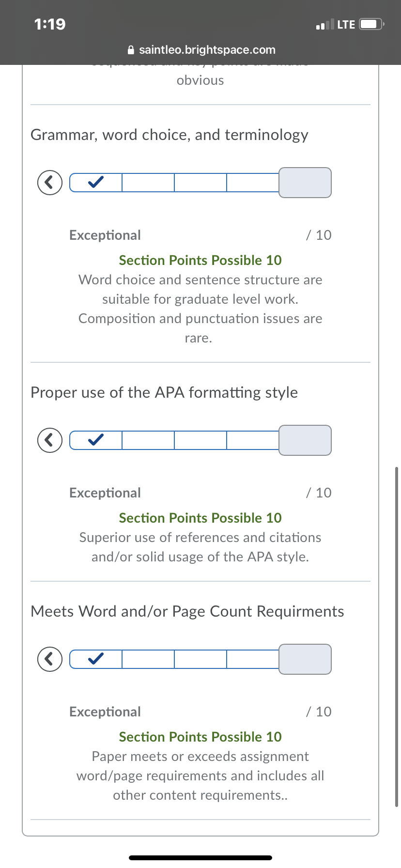This screenshot has height=868, width=401.
Task: Click gray score box in APA formatting row
Action: pyautogui.click(x=305, y=440)
